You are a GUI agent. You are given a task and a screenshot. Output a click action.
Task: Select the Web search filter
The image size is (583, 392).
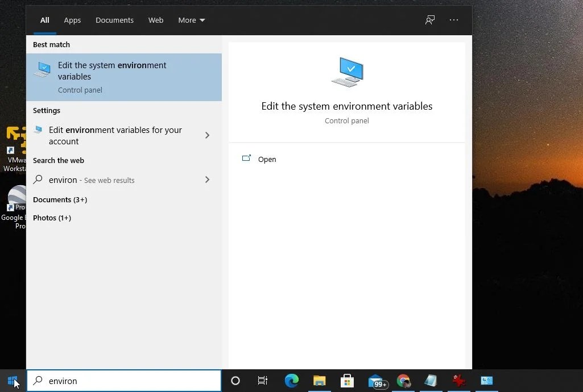155,20
